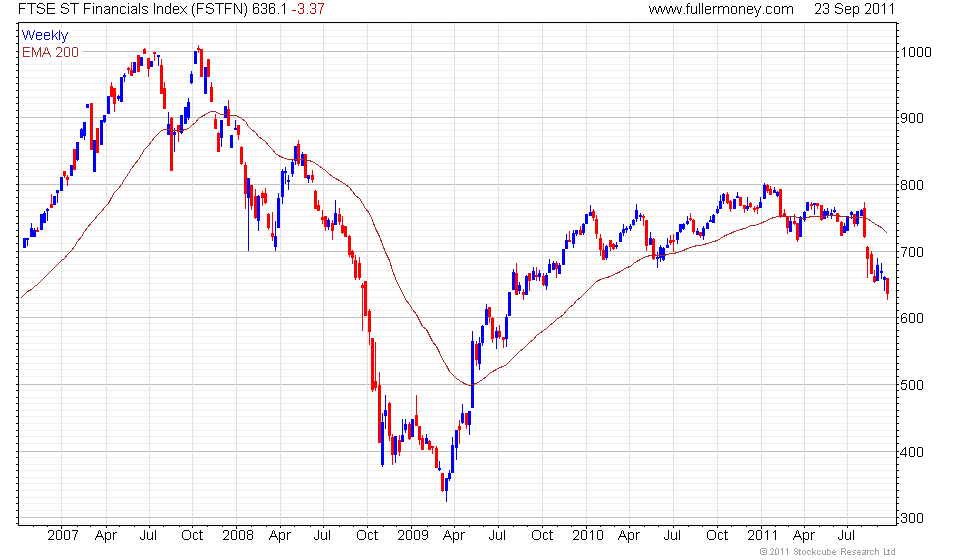
Task: Click the 400 price axis label
Action: [912, 452]
